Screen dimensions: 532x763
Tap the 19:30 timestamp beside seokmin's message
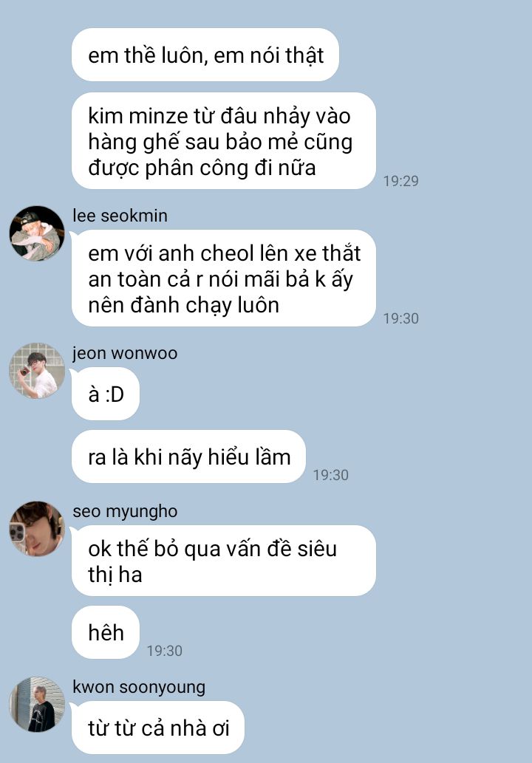[x=400, y=319]
